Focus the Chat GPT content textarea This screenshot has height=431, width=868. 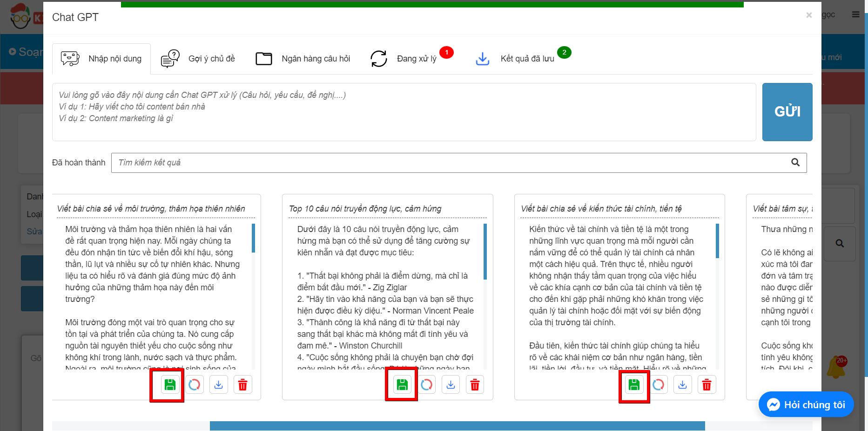404,112
